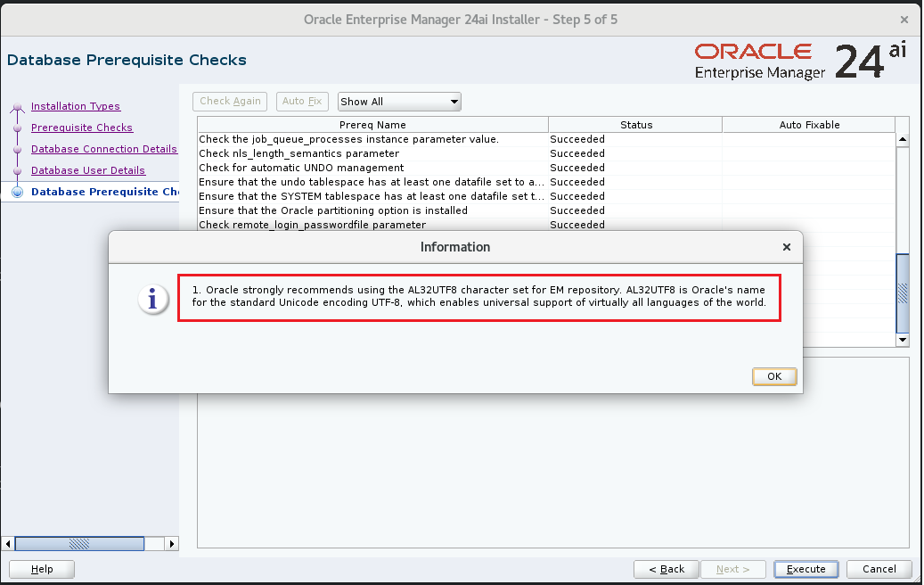
Task: Click the Execute button
Action: pyautogui.click(x=805, y=569)
